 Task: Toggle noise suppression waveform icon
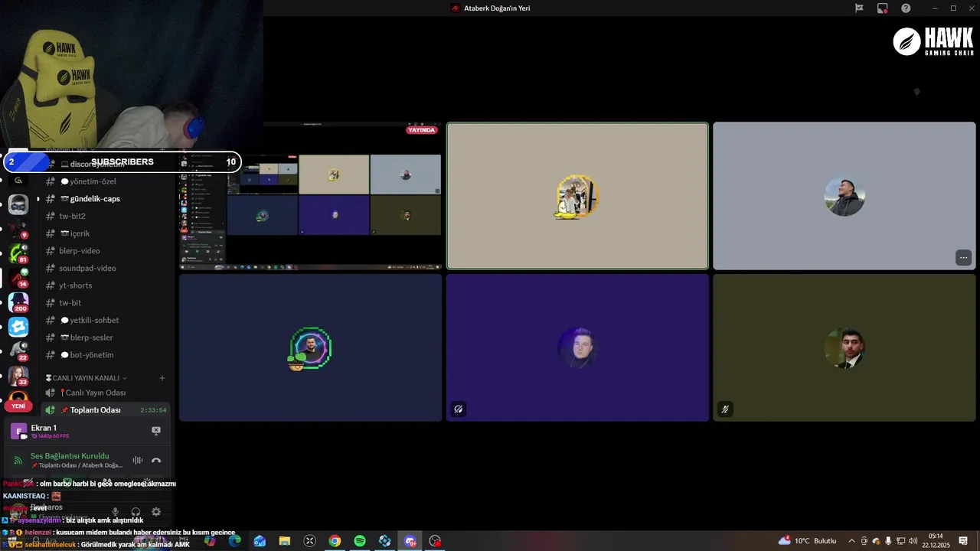[x=138, y=460]
